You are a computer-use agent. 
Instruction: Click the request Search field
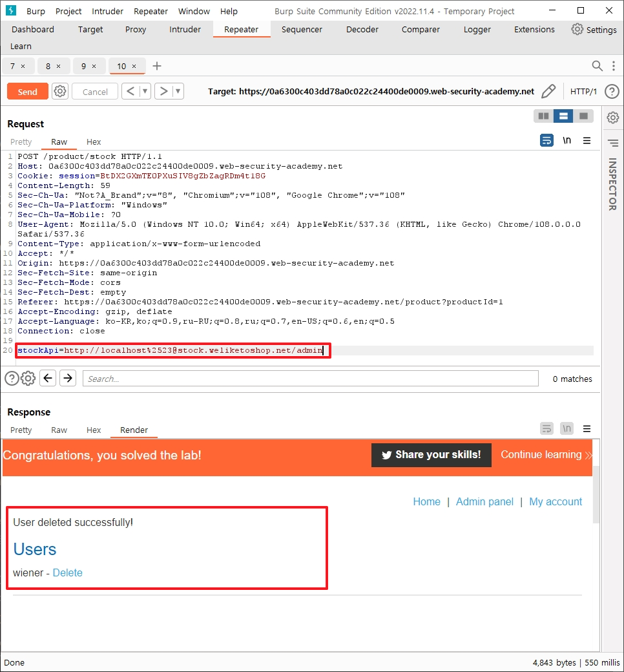point(310,379)
